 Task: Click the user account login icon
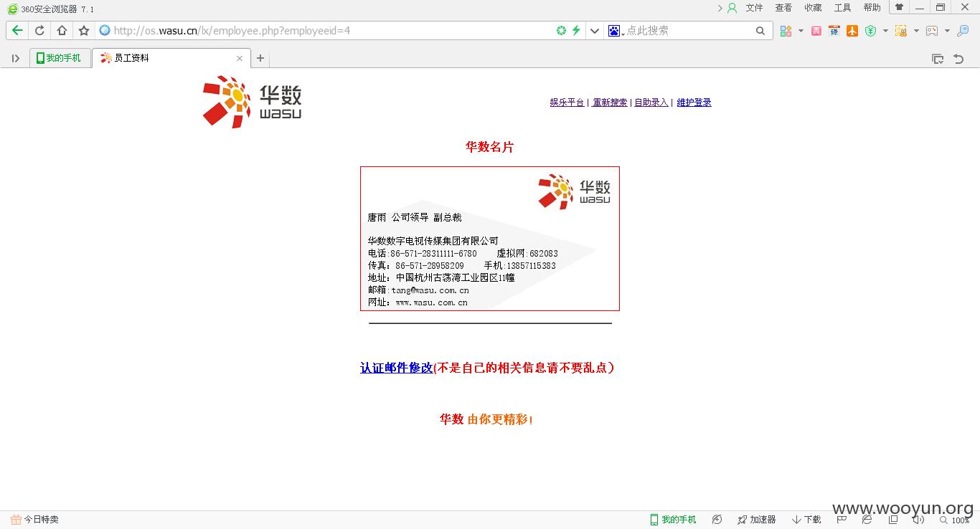click(x=732, y=8)
